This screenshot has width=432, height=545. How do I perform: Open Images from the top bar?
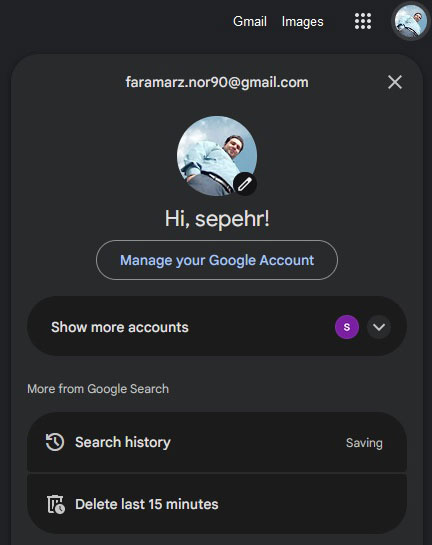[302, 22]
